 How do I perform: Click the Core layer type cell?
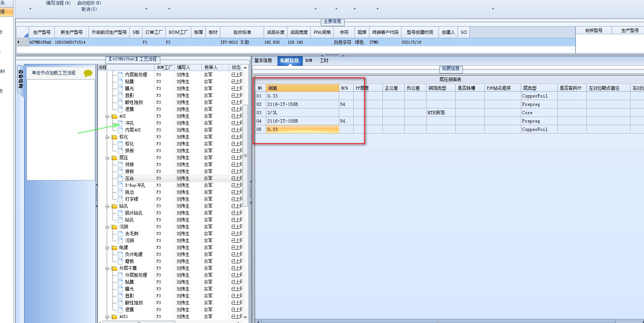(539, 113)
